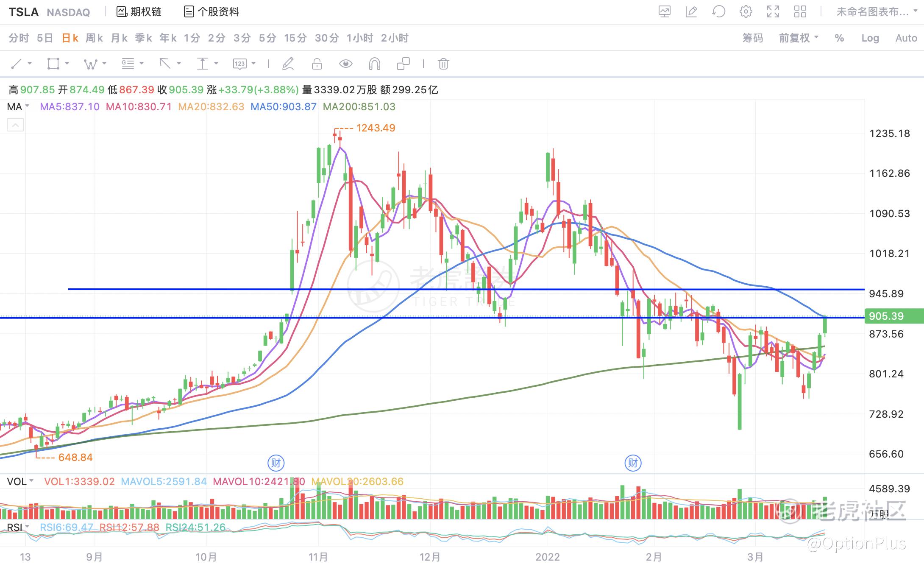Click the RSI6:69.47 legend value
Viewport: 924px width, 564px height.
(x=67, y=527)
